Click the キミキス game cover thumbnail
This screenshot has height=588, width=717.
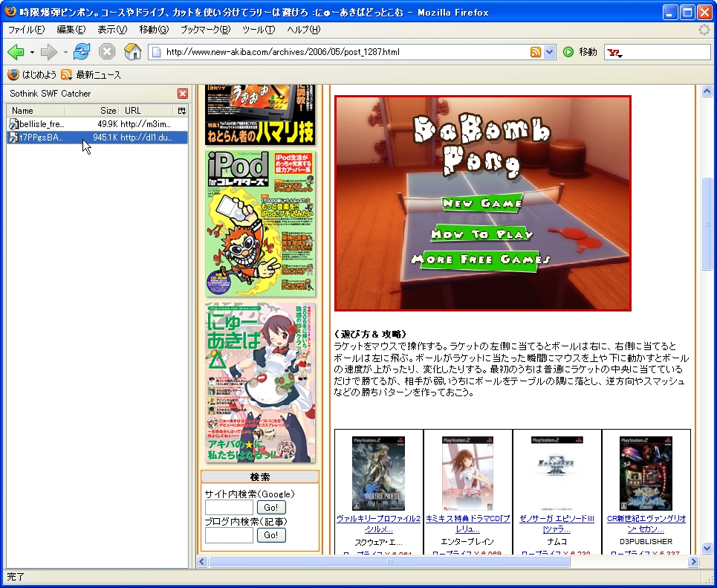[468, 473]
